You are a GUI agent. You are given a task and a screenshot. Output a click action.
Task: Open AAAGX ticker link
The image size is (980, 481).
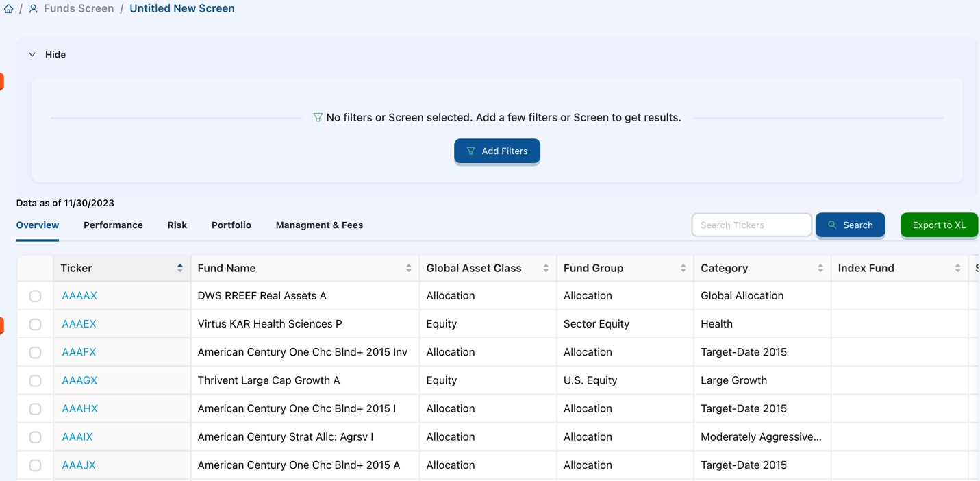[x=79, y=380]
